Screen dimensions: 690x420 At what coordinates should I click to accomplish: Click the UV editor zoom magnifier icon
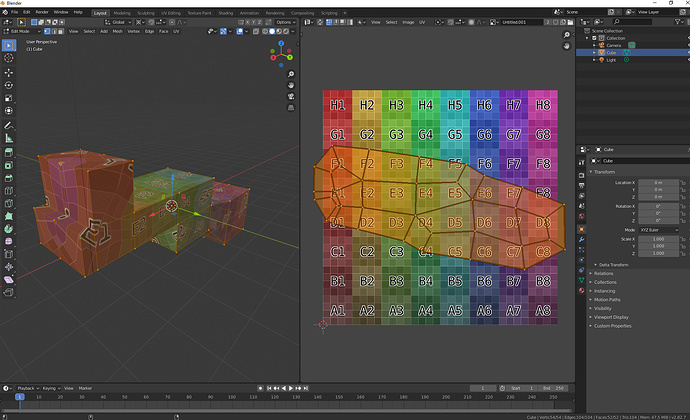coord(567,35)
